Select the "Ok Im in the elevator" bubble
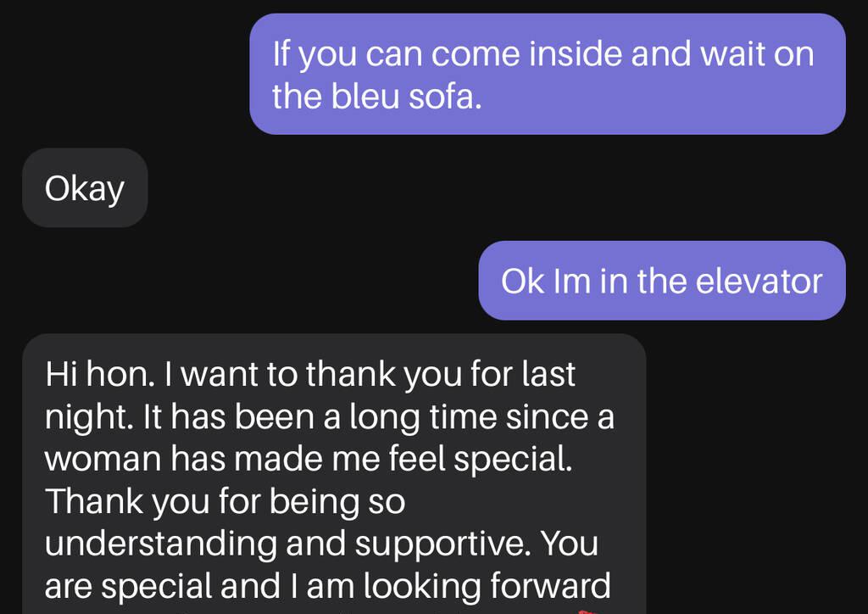The height and width of the screenshot is (614, 868). [661, 282]
